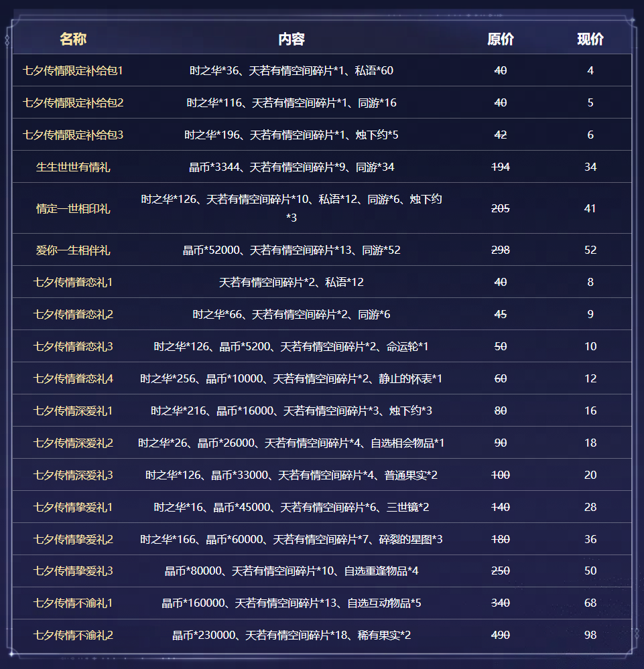Select the 七夕传情挚爱礼2 name cell
Screen dimensions: 644x669
(x=73, y=539)
